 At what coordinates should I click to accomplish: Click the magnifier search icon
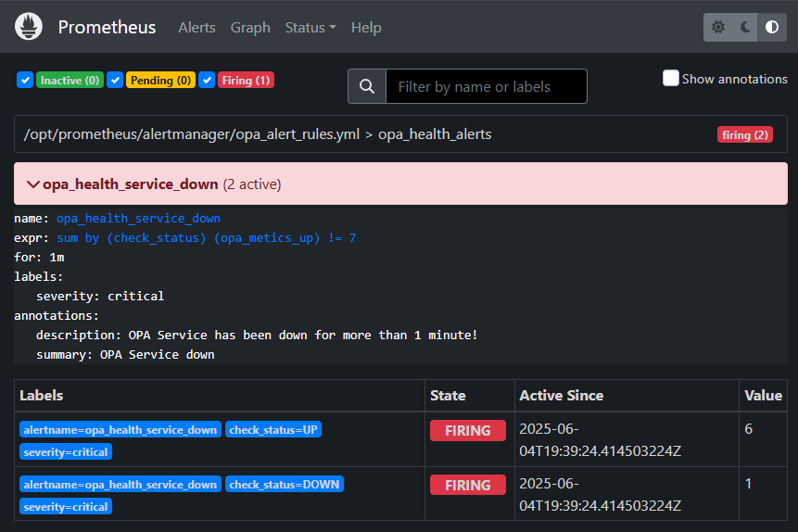(x=367, y=86)
